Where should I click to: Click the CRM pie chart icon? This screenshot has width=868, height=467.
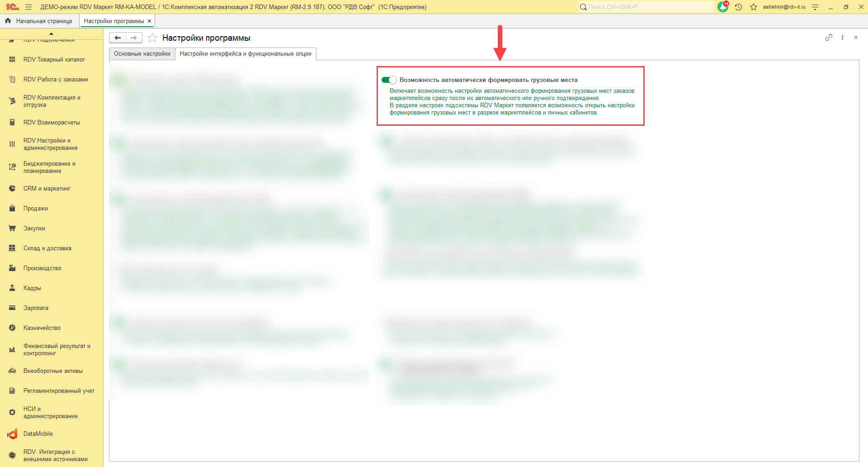tap(12, 189)
